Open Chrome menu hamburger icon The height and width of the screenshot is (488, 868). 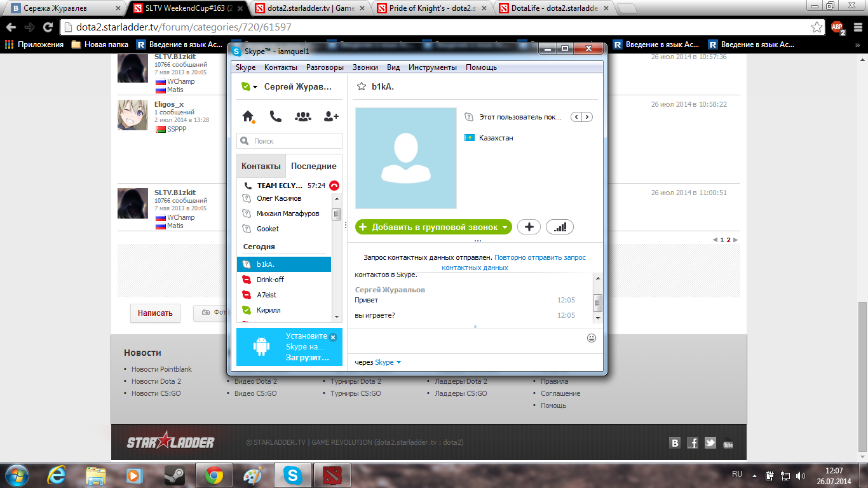click(857, 27)
